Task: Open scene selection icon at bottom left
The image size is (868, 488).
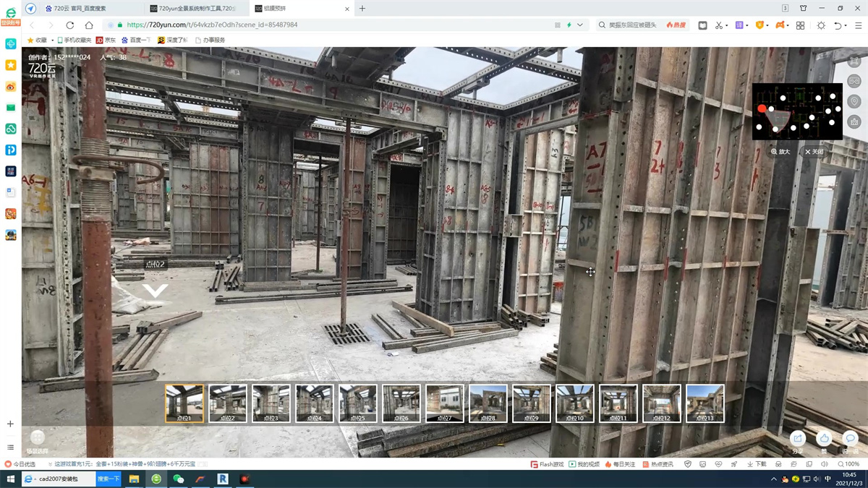Action: click(38, 437)
